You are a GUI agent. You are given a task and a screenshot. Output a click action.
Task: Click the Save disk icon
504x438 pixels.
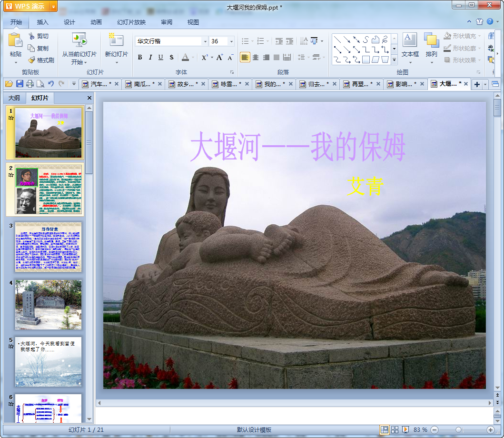pyautogui.click(x=20, y=84)
